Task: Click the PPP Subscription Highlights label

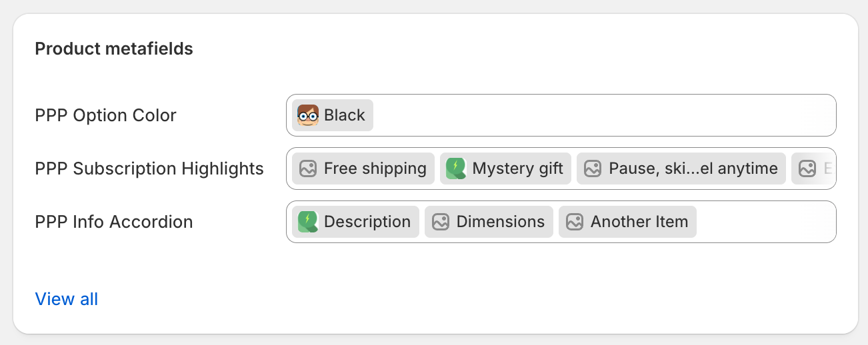Action: [x=149, y=169]
